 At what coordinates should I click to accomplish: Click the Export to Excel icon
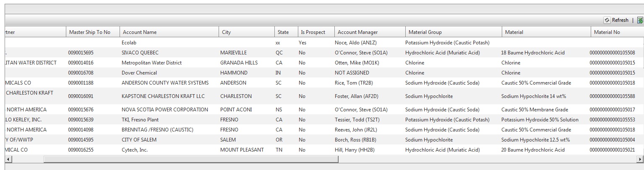[640, 20]
